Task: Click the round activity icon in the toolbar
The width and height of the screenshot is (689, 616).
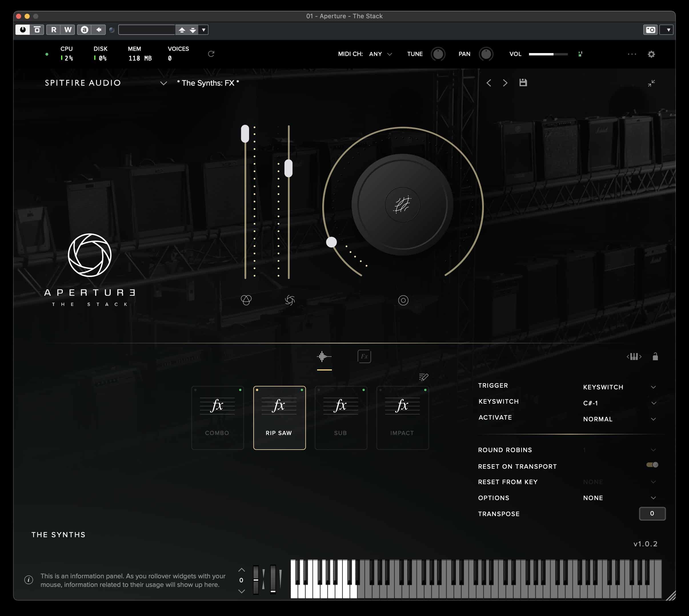Action: (x=112, y=30)
